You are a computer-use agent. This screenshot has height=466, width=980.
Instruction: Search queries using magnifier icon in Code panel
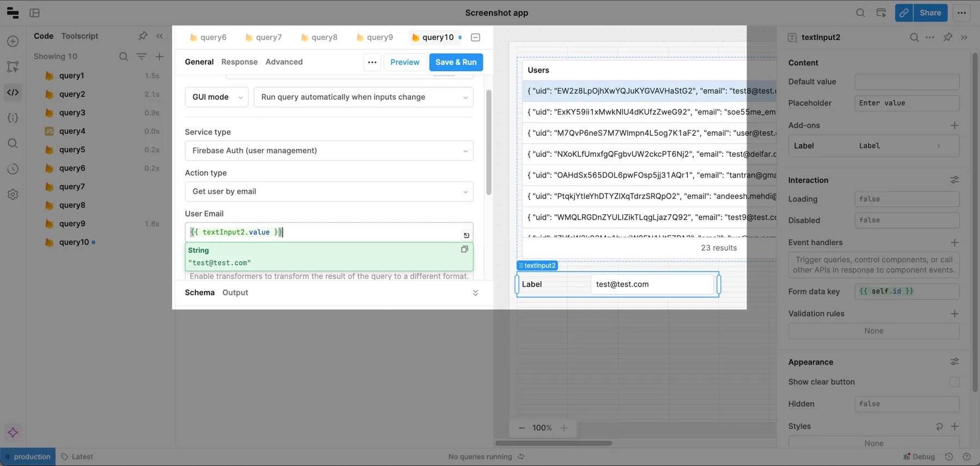124,57
